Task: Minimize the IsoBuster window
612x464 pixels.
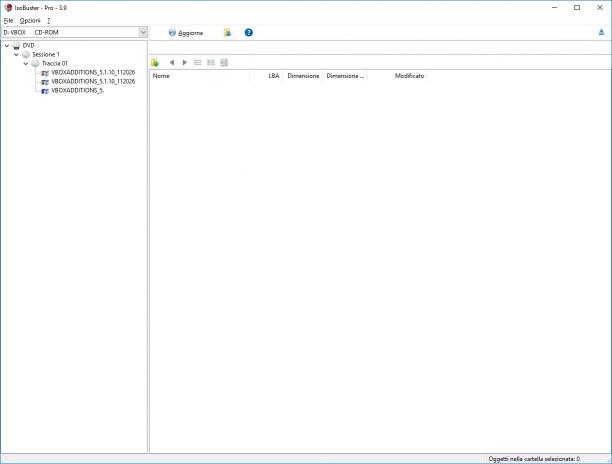Action: [555, 7]
